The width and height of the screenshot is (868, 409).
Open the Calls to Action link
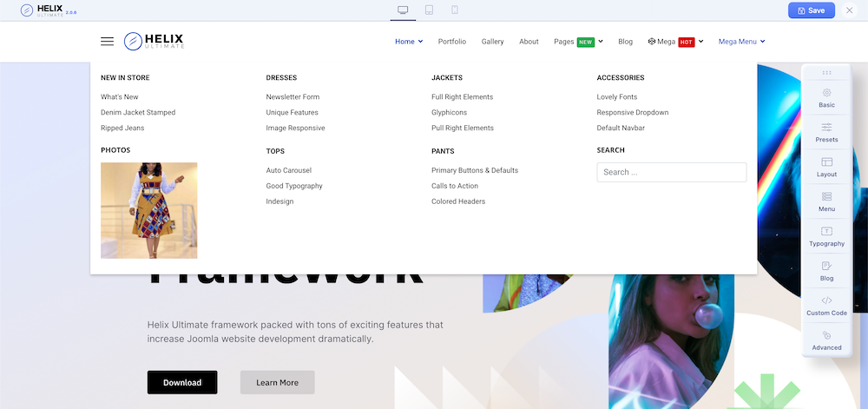tap(455, 186)
